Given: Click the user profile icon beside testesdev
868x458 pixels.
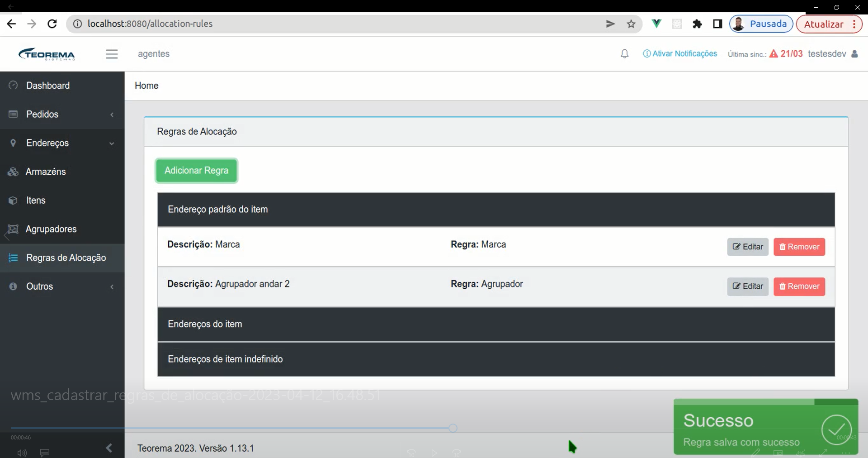Looking at the screenshot, I should 854,54.
